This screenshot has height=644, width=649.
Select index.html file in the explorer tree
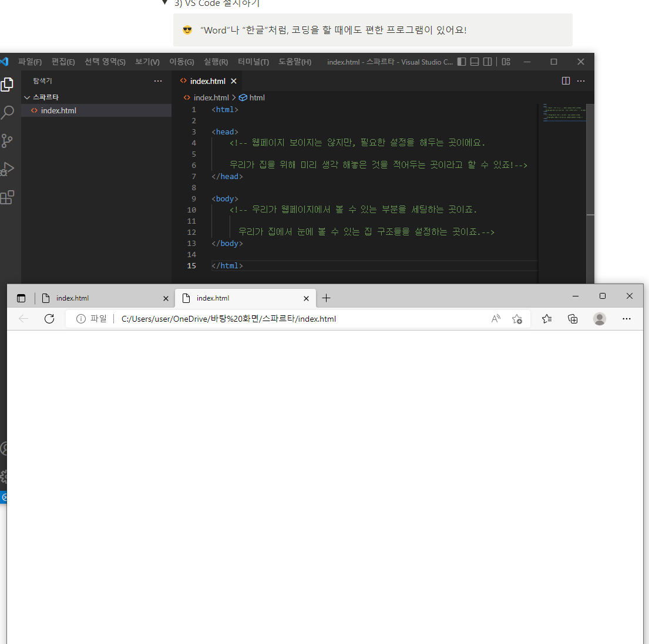[x=96, y=110]
